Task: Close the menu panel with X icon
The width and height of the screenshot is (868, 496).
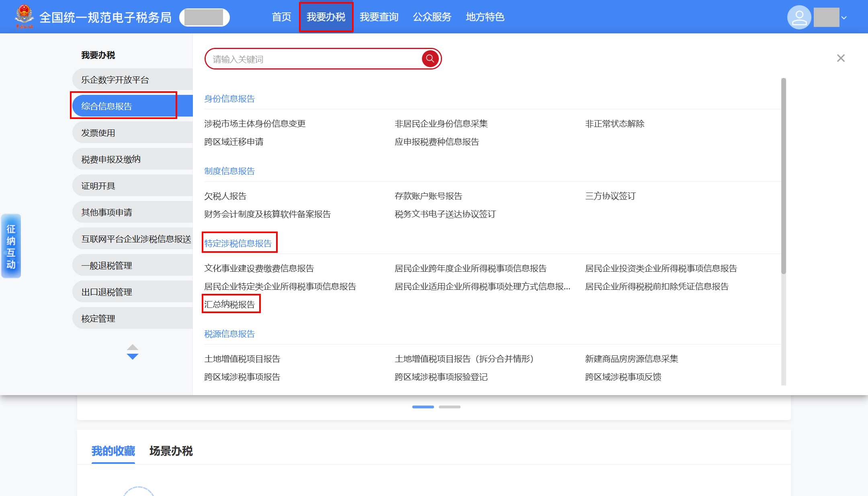Action: pyautogui.click(x=841, y=58)
